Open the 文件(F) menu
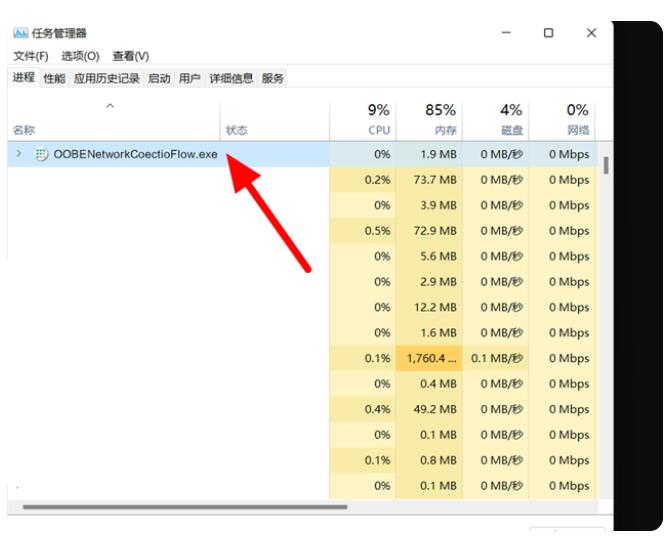 coord(31,56)
